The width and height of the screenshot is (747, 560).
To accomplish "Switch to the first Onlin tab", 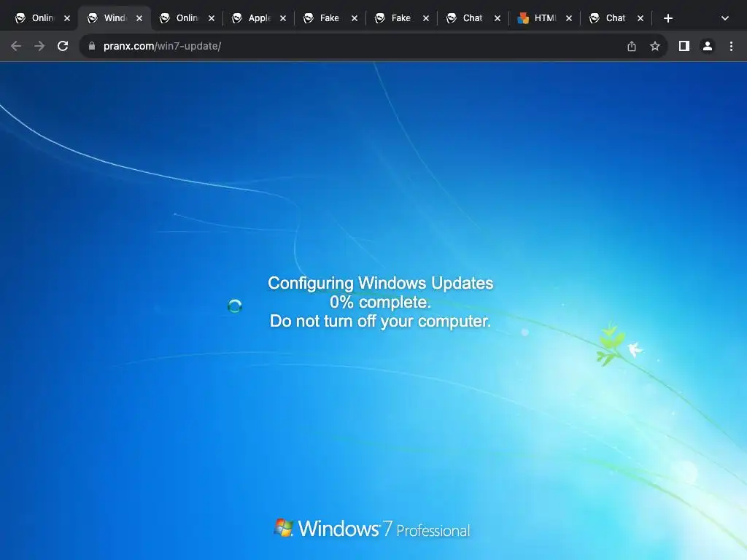I will tap(35, 18).
